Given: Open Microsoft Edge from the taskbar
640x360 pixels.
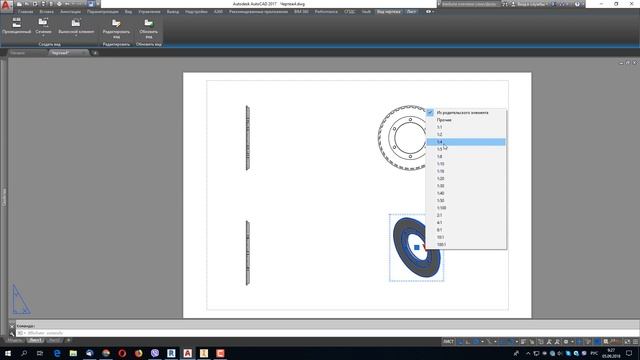Looking at the screenshot, I should click(57, 353).
